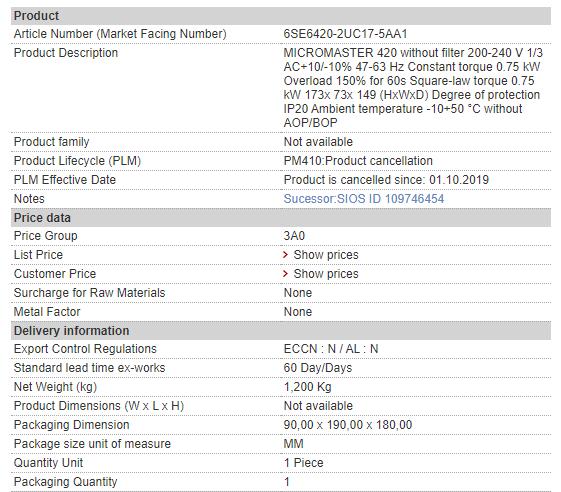The width and height of the screenshot is (561, 492).
Task: Click the Net Weight value 1,200 Kg
Action: (x=307, y=387)
